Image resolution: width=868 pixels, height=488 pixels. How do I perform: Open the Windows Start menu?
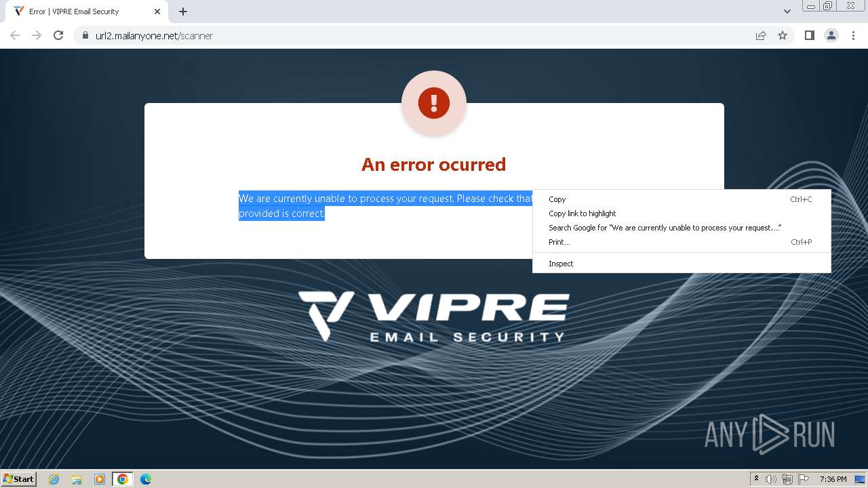pyautogui.click(x=19, y=479)
